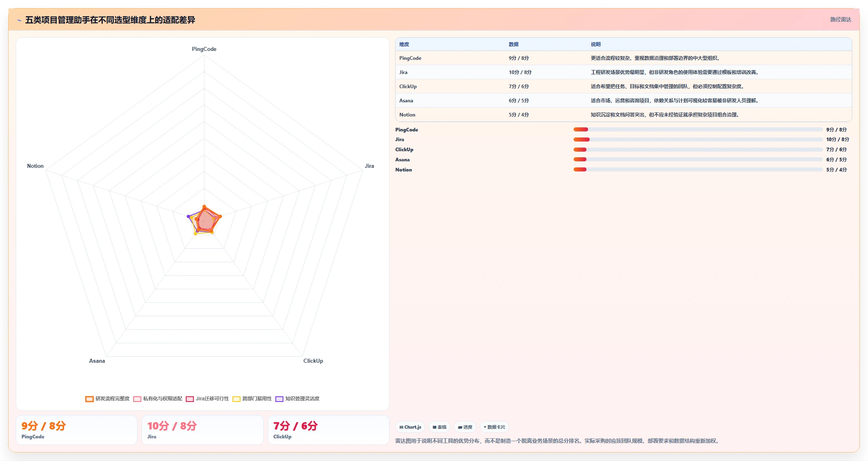Select the 维度 column header
868x461 pixels.
tap(404, 44)
